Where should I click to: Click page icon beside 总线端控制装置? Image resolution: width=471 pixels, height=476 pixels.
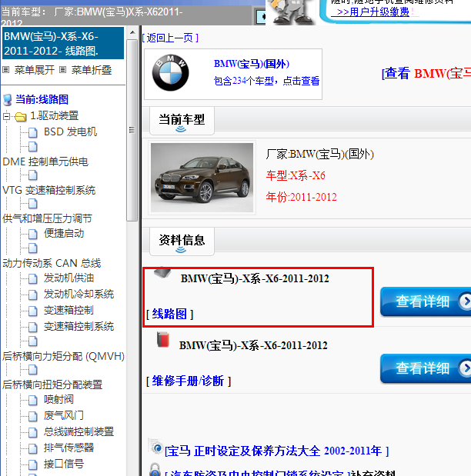tap(33, 432)
